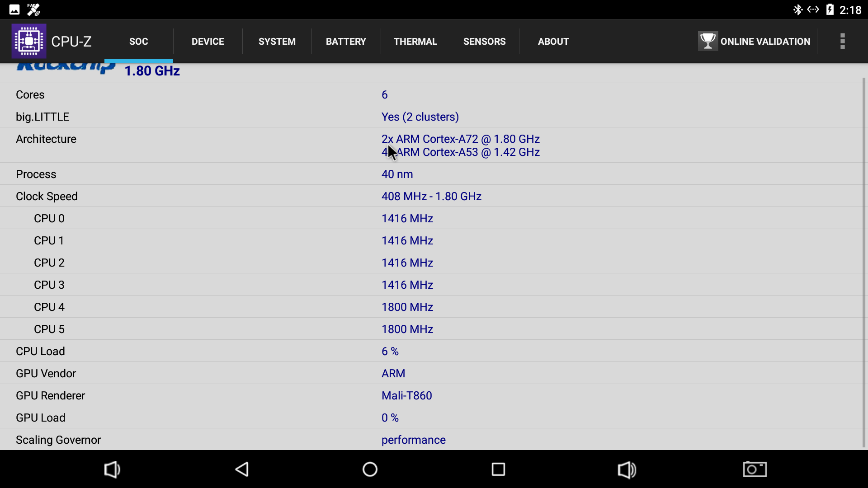868x488 pixels.
Task: Open recent apps with square button
Action: pos(498,469)
